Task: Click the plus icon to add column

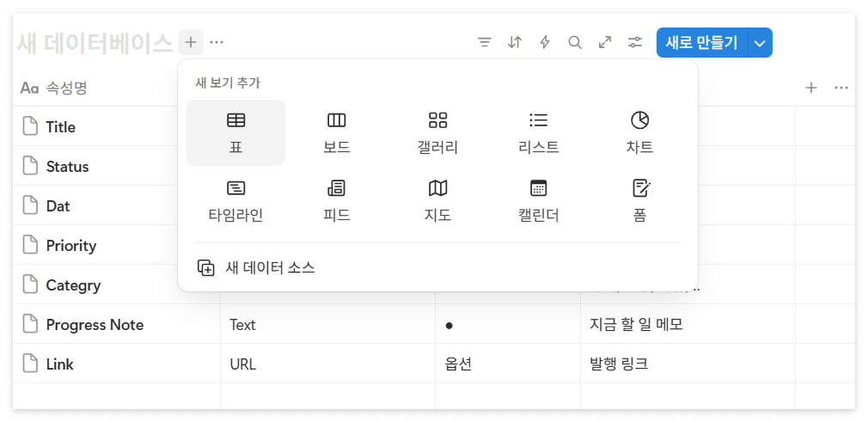Action: tap(811, 88)
